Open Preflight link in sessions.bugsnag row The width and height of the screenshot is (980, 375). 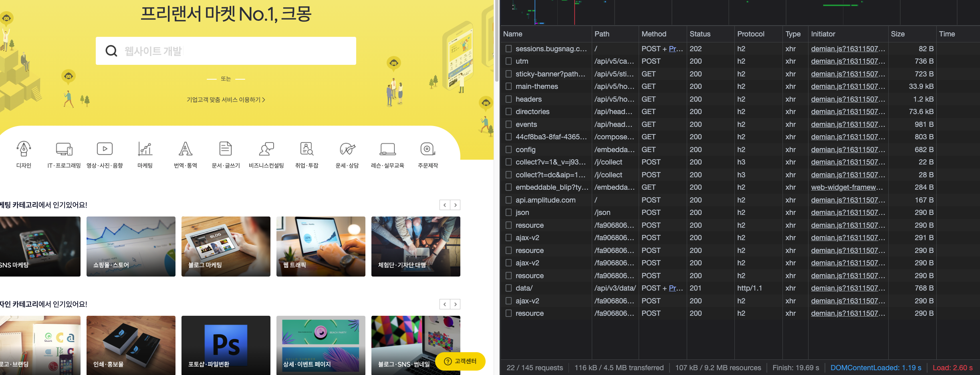pos(676,48)
